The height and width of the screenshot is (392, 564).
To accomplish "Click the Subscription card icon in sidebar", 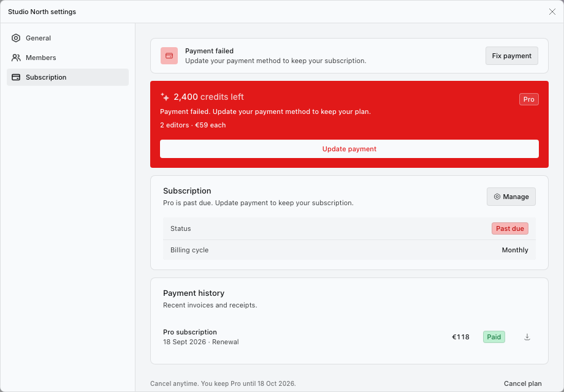I will click(16, 77).
